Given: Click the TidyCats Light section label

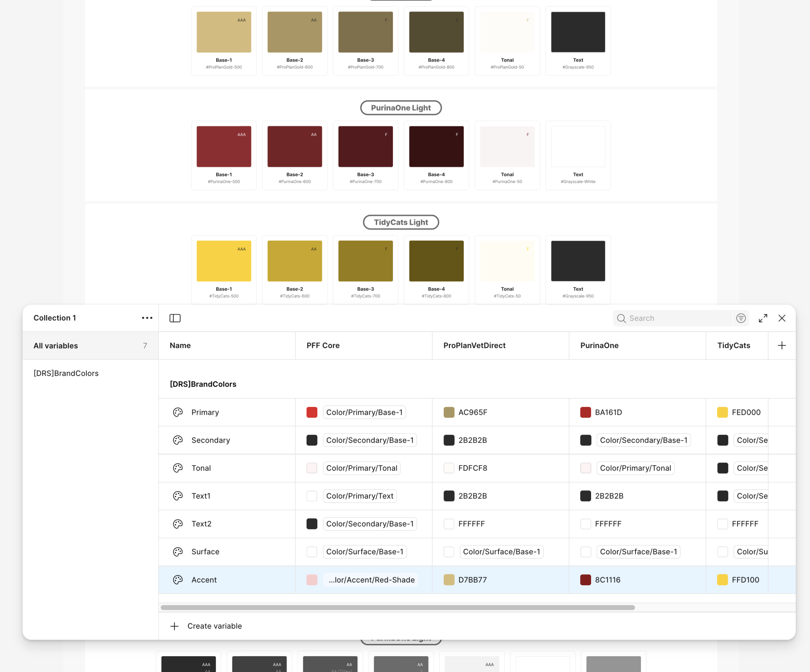Looking at the screenshot, I should (x=401, y=222).
